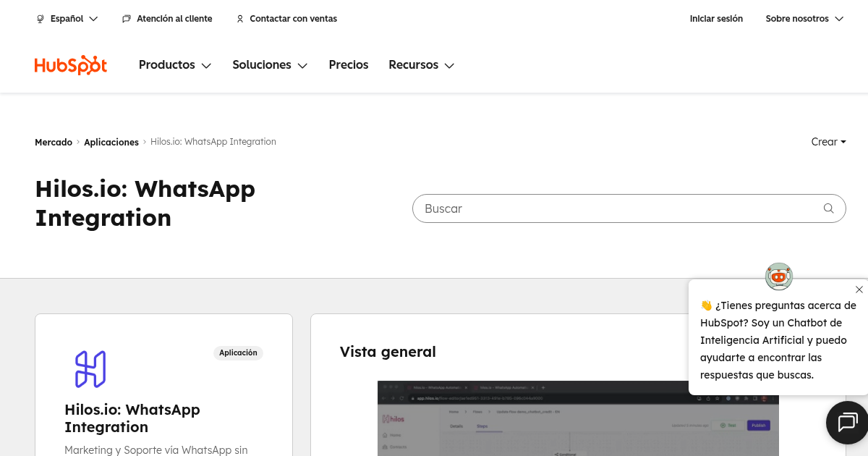Image resolution: width=868 pixels, height=456 pixels.
Task: Expand the Productos menu
Action: [x=175, y=65]
